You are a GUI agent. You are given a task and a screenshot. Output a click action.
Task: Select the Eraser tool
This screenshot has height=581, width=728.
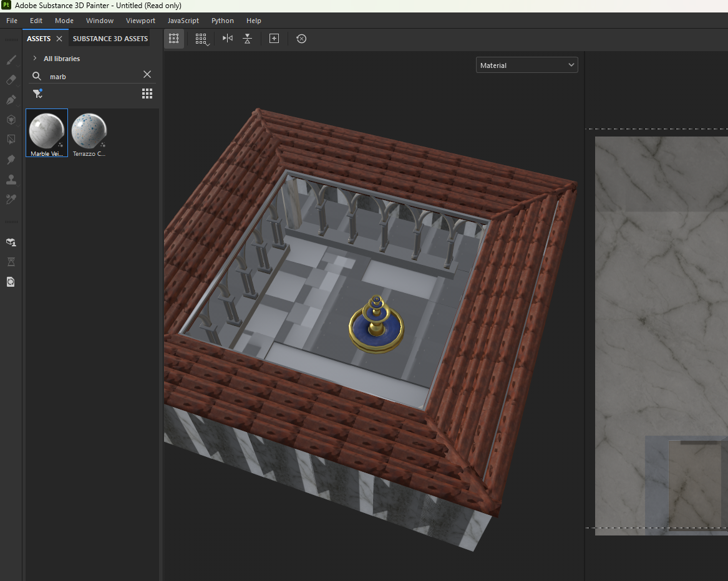point(10,80)
